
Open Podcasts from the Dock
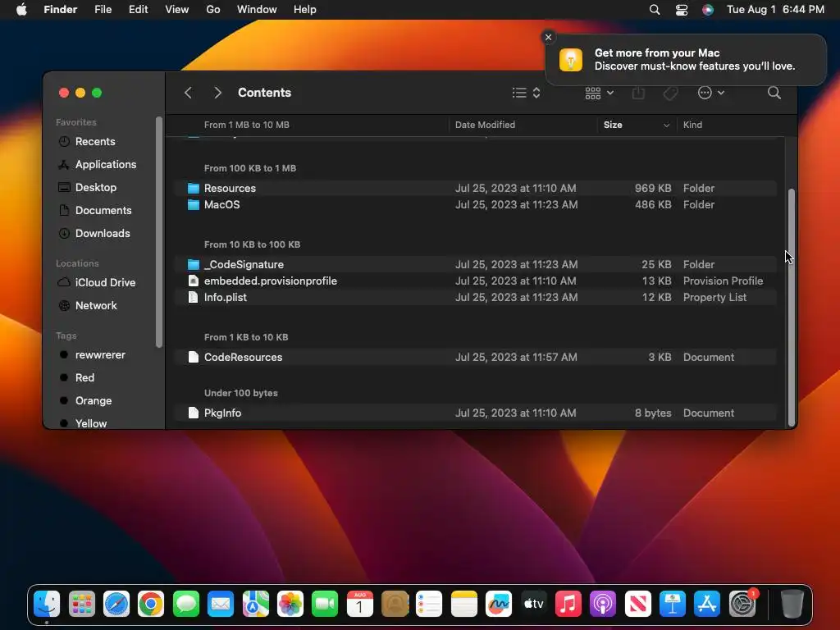pos(603,605)
